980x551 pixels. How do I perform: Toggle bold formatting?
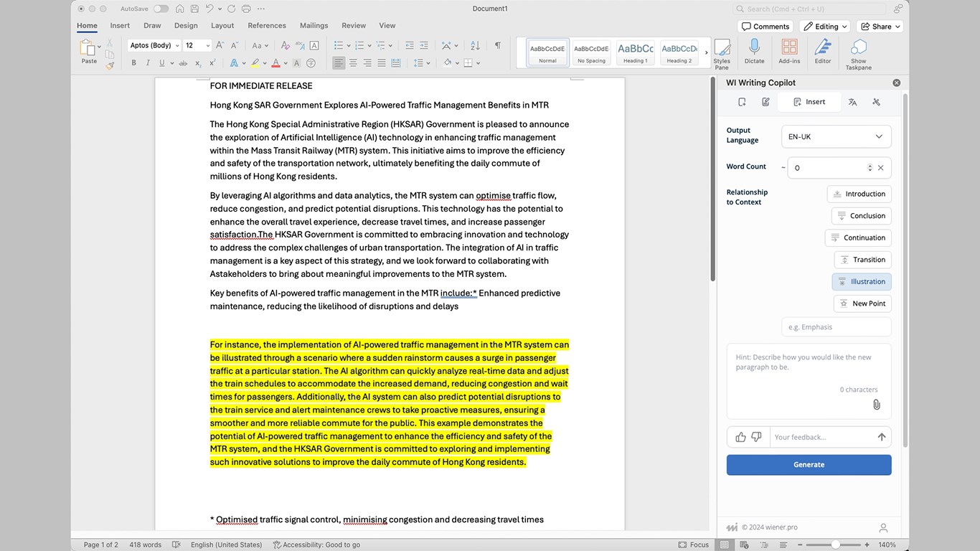(133, 63)
